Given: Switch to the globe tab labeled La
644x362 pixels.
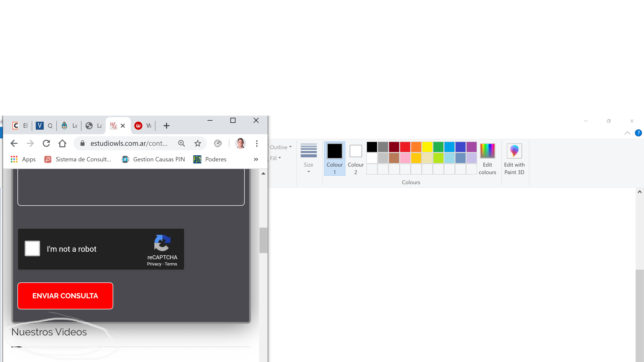Looking at the screenshot, I should (x=94, y=126).
